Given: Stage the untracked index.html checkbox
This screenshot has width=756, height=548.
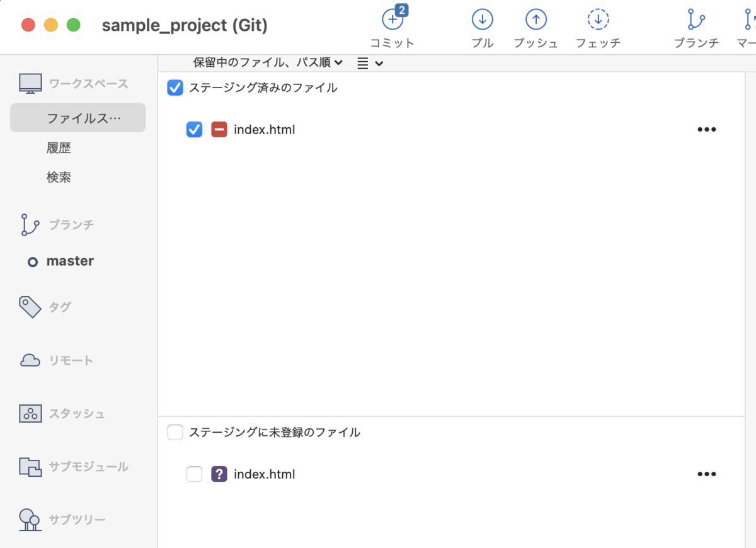Looking at the screenshot, I should point(195,474).
